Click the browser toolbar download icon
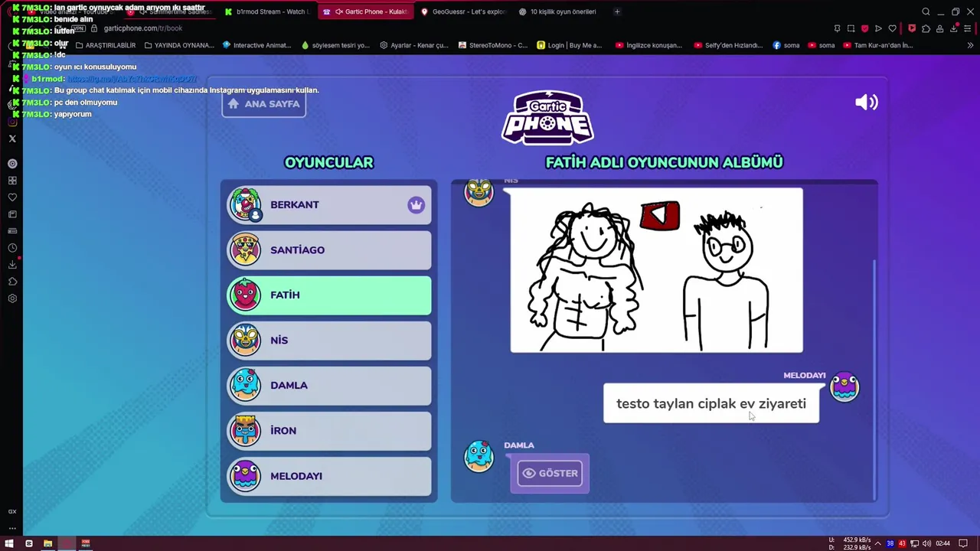This screenshot has width=980, height=551. pyautogui.click(x=955, y=28)
